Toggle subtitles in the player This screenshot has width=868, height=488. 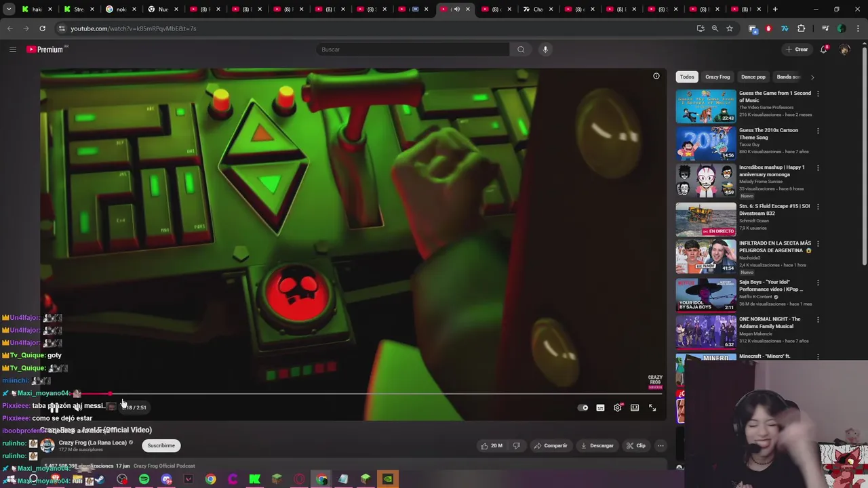600,407
